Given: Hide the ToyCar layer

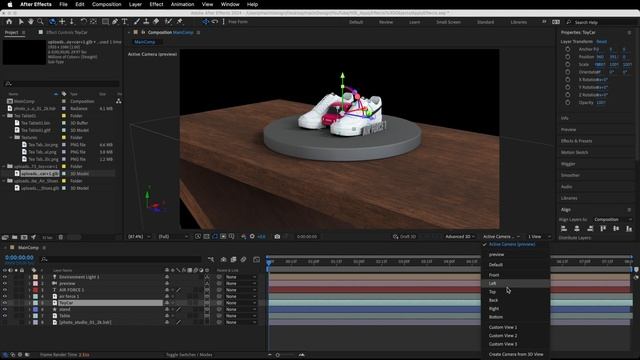Looking at the screenshot, I should click(5, 303).
